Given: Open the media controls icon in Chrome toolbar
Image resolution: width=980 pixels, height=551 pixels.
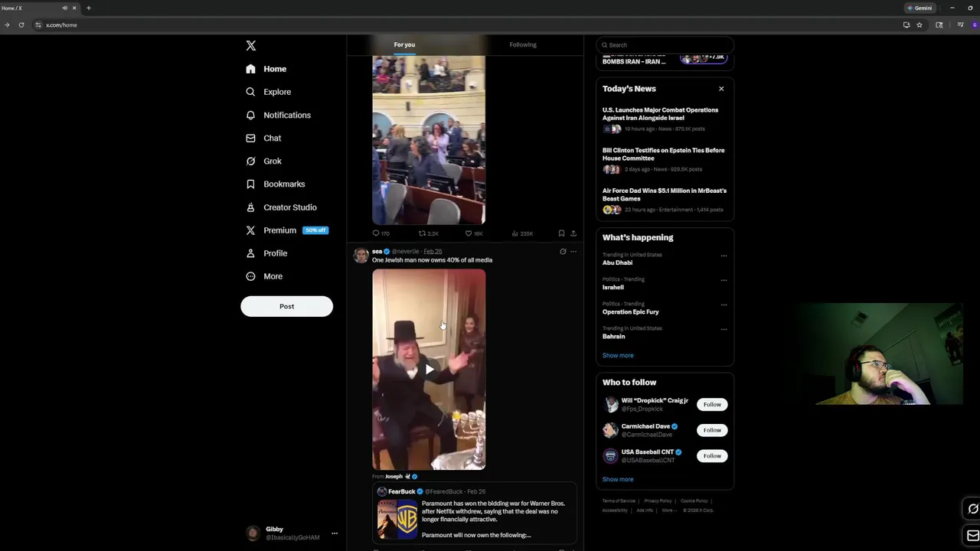Looking at the screenshot, I should [x=960, y=24].
